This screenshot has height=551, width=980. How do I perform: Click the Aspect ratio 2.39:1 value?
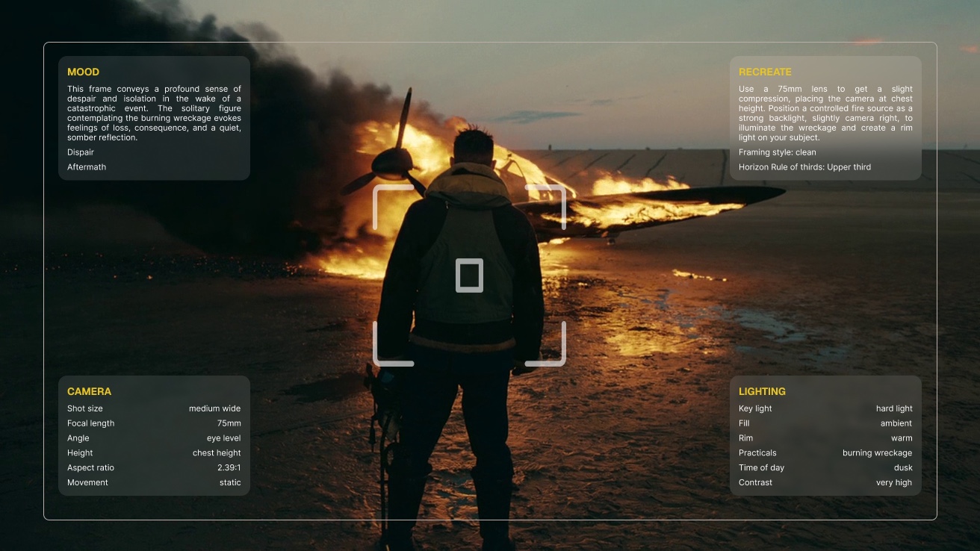[229, 468]
